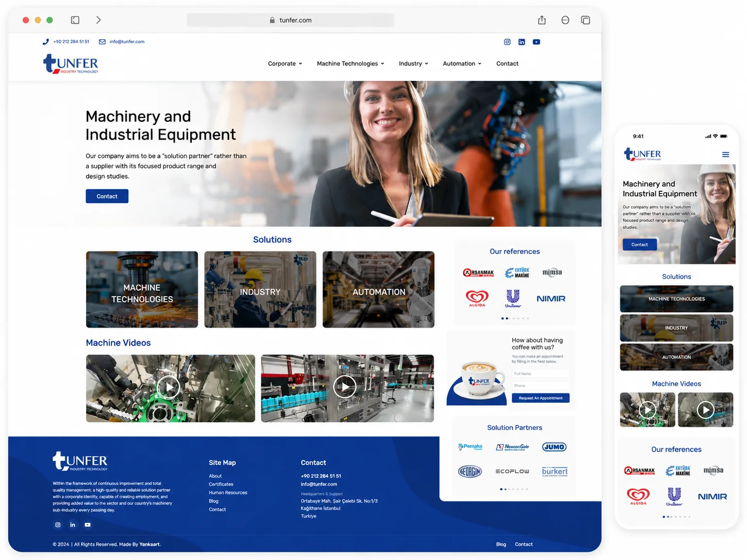Play the second machine video in mobile preview
The height and width of the screenshot is (560, 747).
click(x=706, y=410)
